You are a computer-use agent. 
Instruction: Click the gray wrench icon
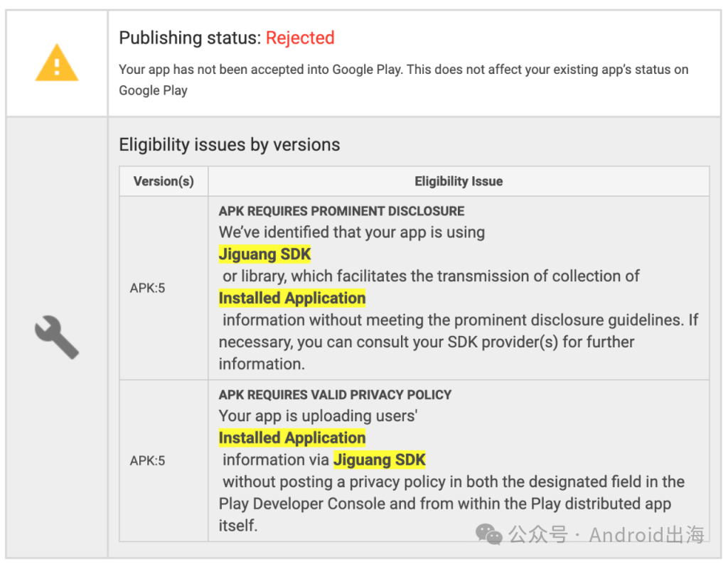click(57, 337)
